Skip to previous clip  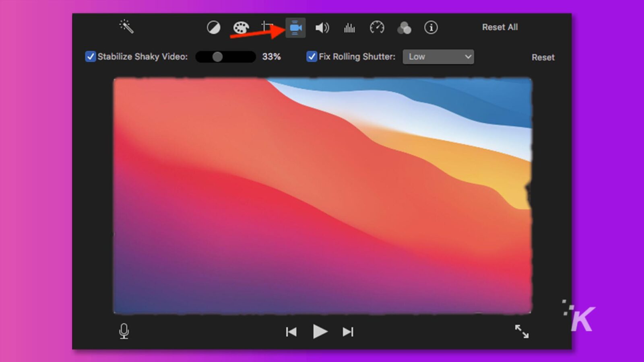tap(291, 332)
